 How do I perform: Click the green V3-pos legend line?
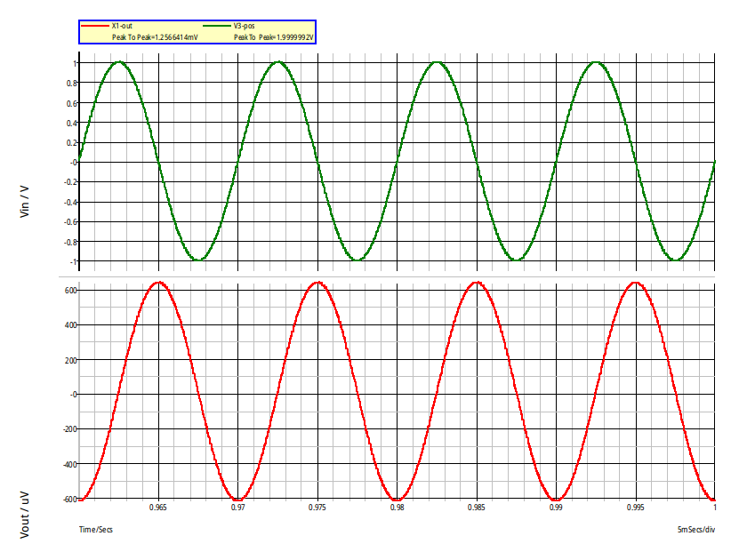[x=217, y=26]
